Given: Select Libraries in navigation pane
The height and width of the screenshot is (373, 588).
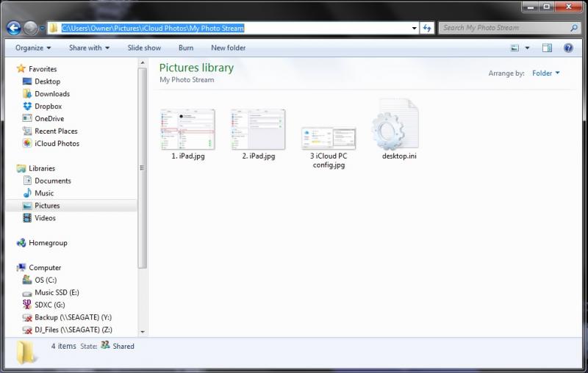Looking at the screenshot, I should click(x=42, y=168).
